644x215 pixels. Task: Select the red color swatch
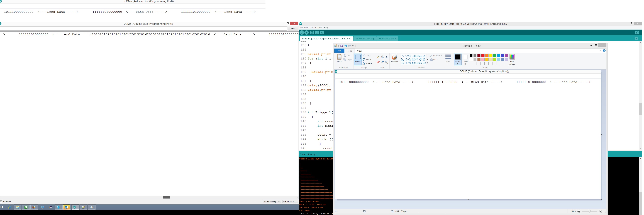[x=483, y=56]
